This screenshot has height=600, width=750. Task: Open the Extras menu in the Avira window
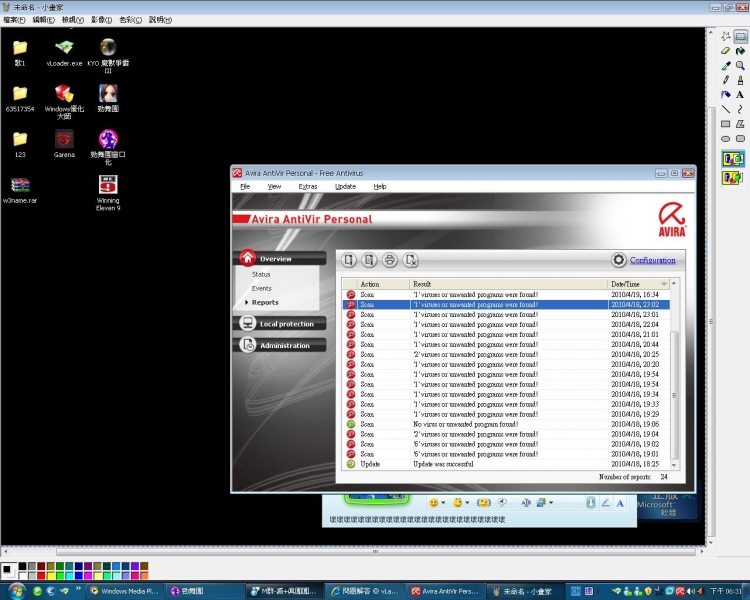click(308, 187)
